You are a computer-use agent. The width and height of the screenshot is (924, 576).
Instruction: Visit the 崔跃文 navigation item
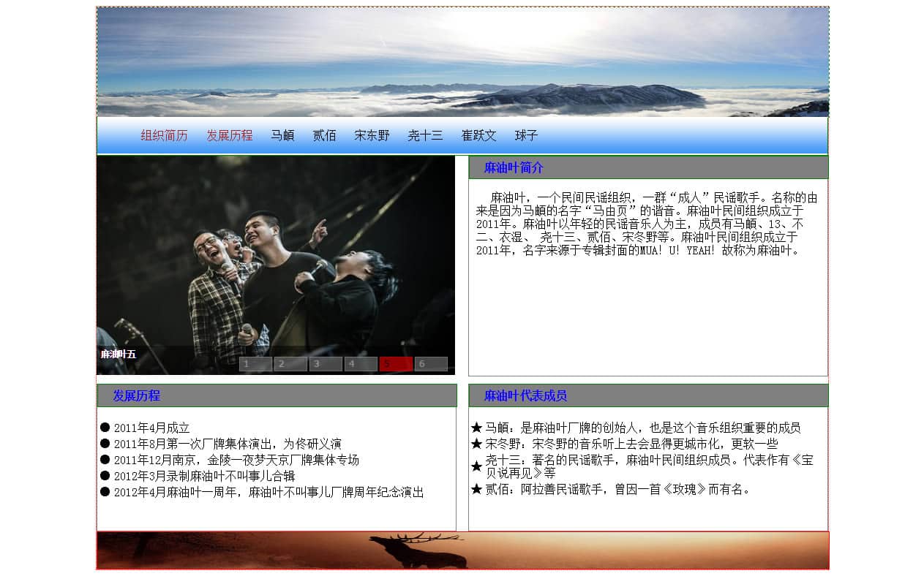pyautogui.click(x=478, y=135)
